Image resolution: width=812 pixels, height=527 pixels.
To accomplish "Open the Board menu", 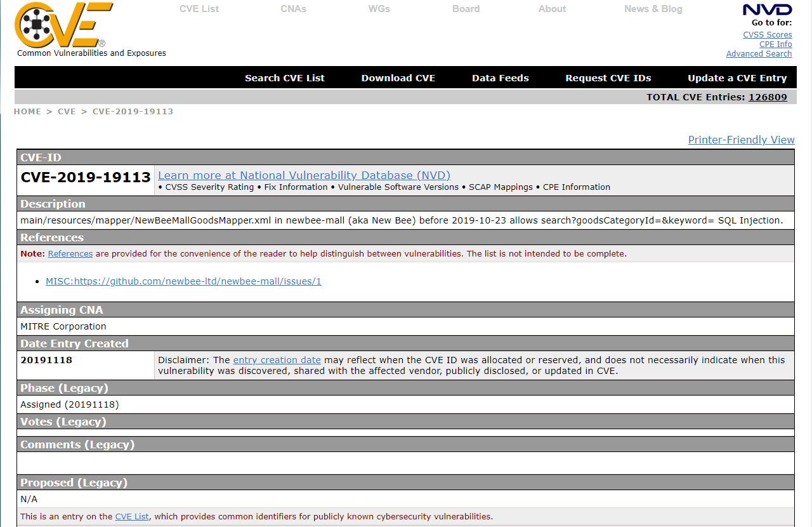I will pos(466,9).
